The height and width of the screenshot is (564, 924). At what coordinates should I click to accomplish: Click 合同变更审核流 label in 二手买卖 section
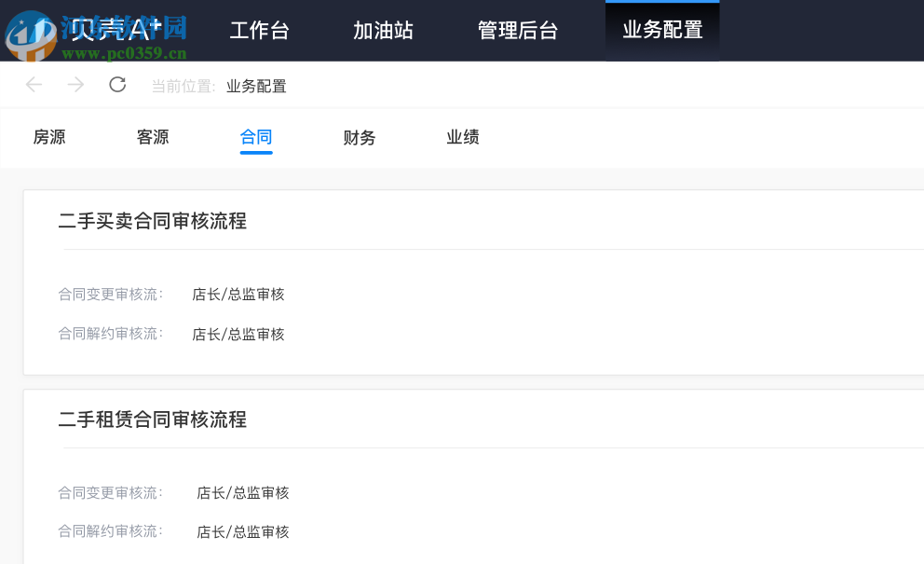coord(110,294)
